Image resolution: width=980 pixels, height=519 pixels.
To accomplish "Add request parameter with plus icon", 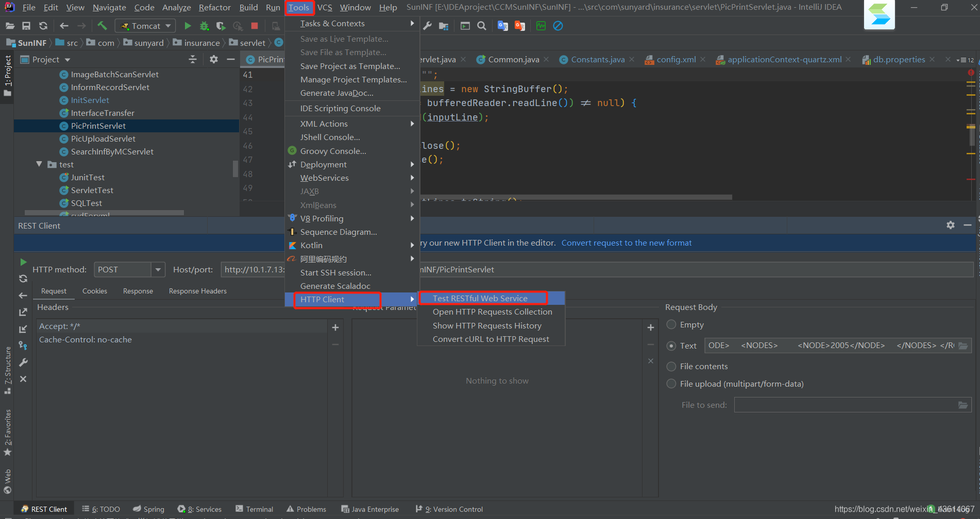I will [x=651, y=327].
